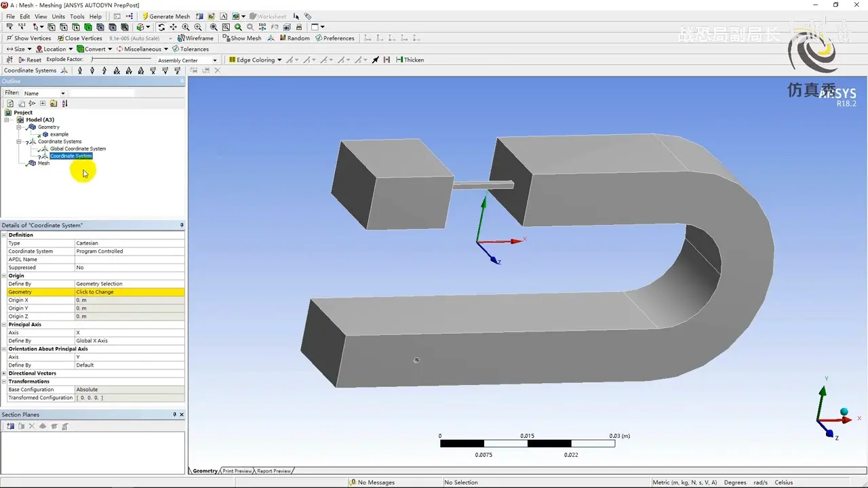This screenshot has width=868, height=488.
Task: Open the Assembly Center dropdown
Action: (x=187, y=60)
